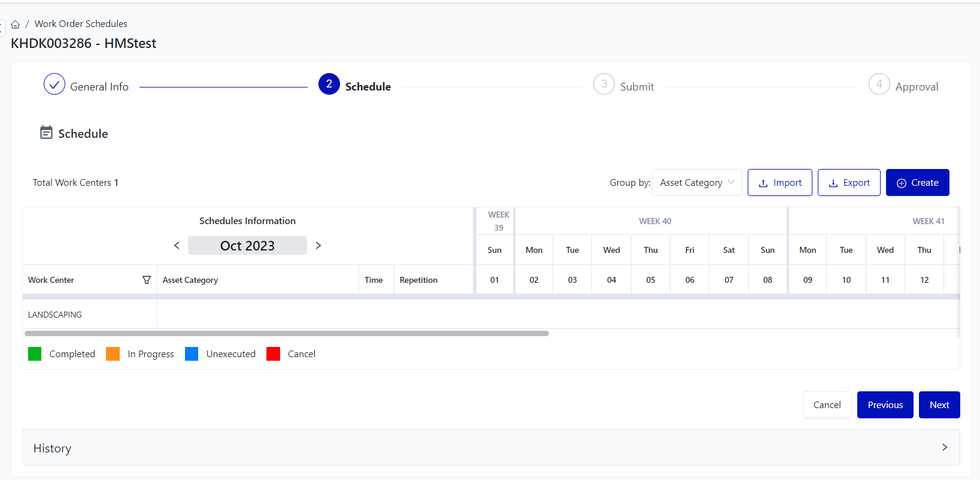
Task: Open the Oct 2023 month picker
Action: pos(247,246)
